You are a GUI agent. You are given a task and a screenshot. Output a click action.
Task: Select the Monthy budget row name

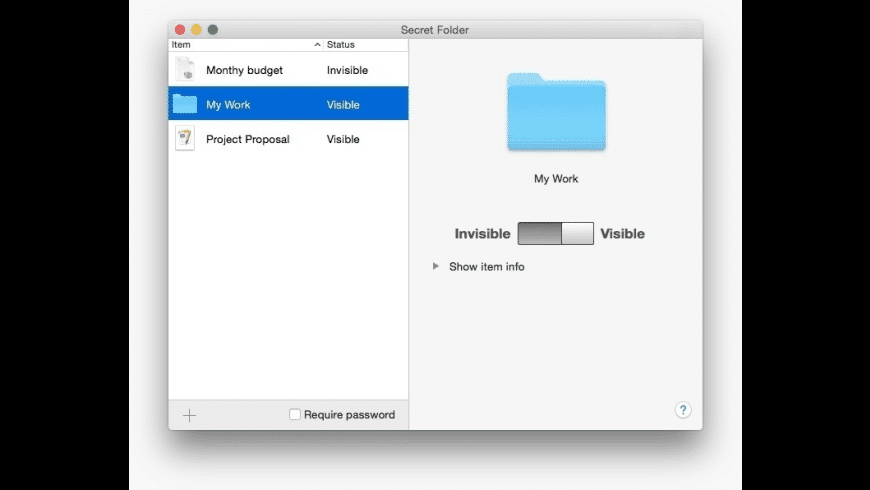click(x=244, y=70)
